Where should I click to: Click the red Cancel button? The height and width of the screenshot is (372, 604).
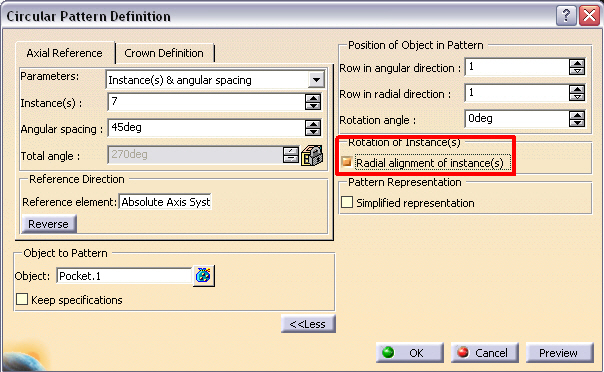[x=485, y=352]
